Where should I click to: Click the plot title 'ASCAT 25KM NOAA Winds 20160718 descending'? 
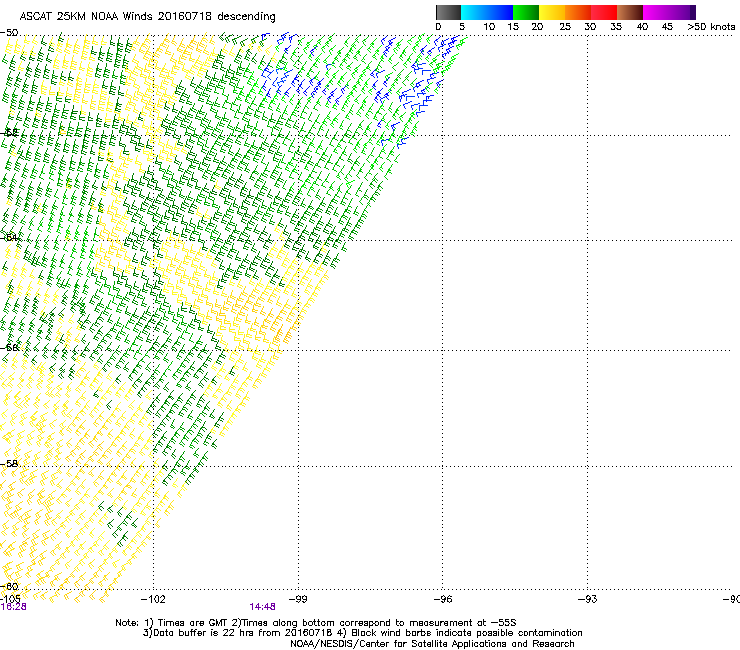(147, 16)
